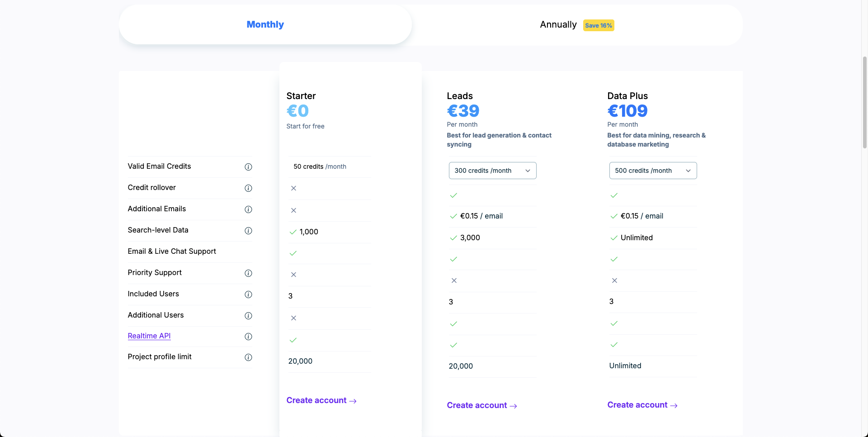Click Starter 50 credits /month text
This screenshot has width=868, height=437.
(320, 166)
